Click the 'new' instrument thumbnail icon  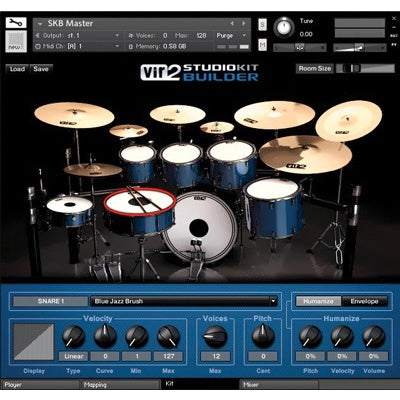(16, 41)
